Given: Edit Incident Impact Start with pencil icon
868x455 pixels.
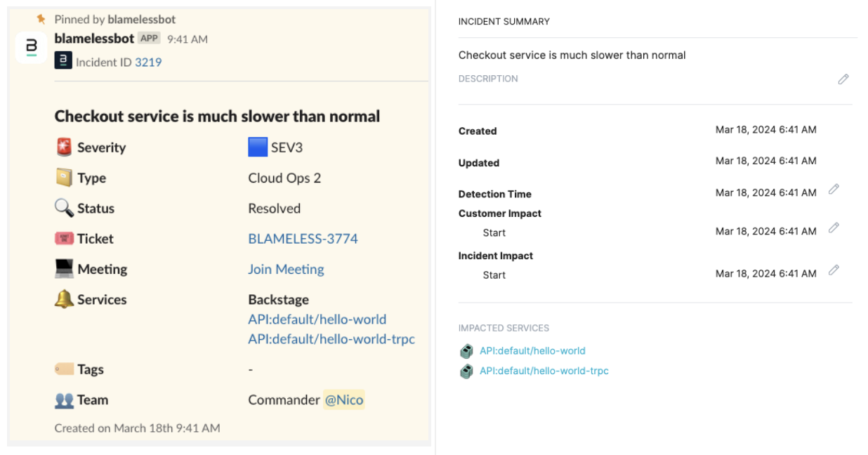Looking at the screenshot, I should point(834,270).
